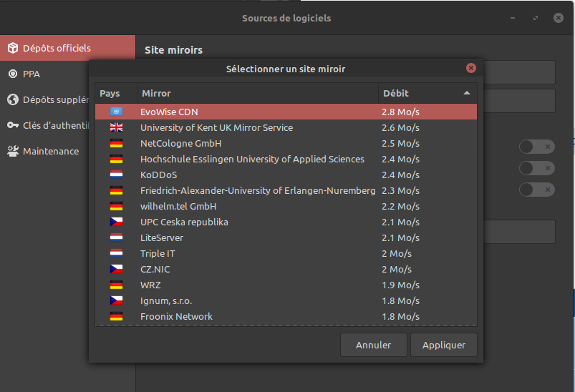Click the German flag beside wilhelm.tel GmbH
The height and width of the screenshot is (392, 575).
coord(116,206)
